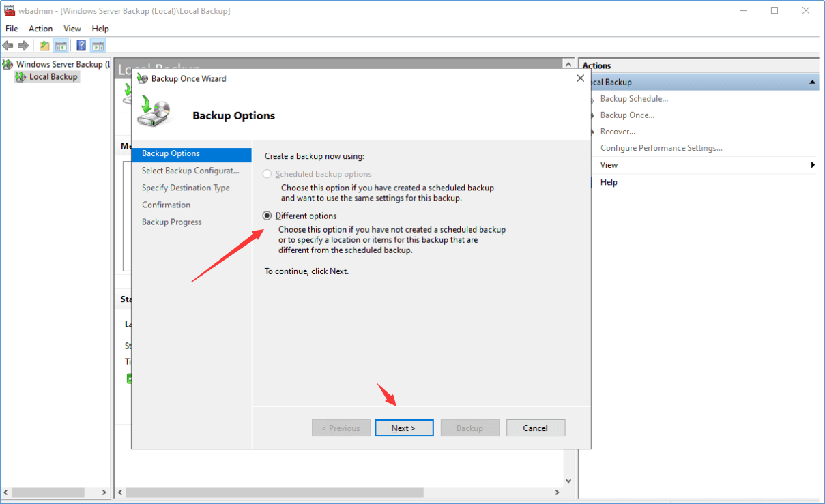
Task: Click the center pane horizontal scrollbar thumb
Action: (x=274, y=492)
